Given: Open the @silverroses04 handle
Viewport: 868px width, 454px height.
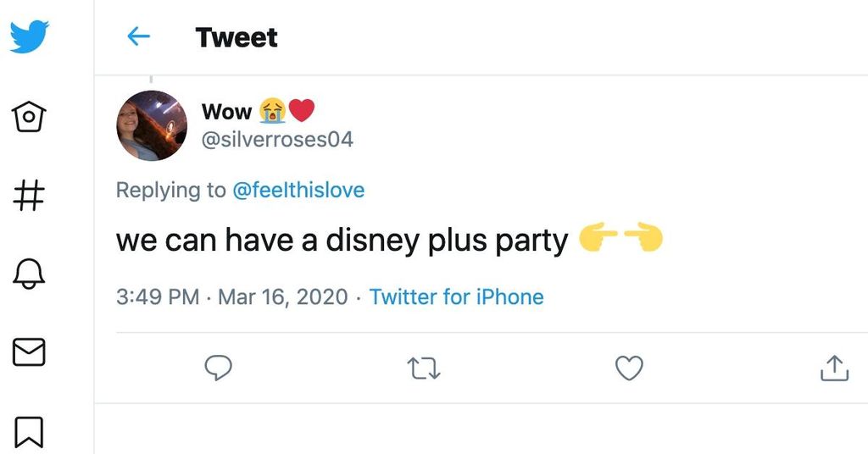Looking at the screenshot, I should click(277, 140).
